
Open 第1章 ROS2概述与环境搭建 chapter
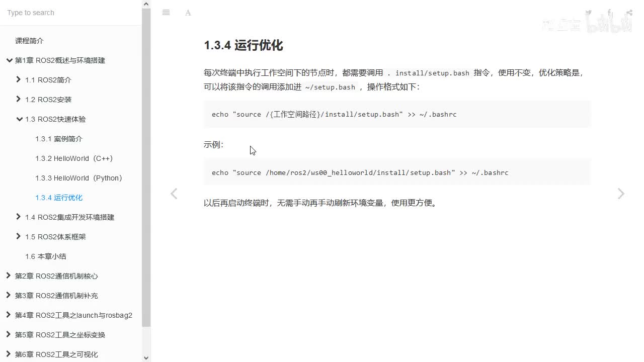click(60, 60)
